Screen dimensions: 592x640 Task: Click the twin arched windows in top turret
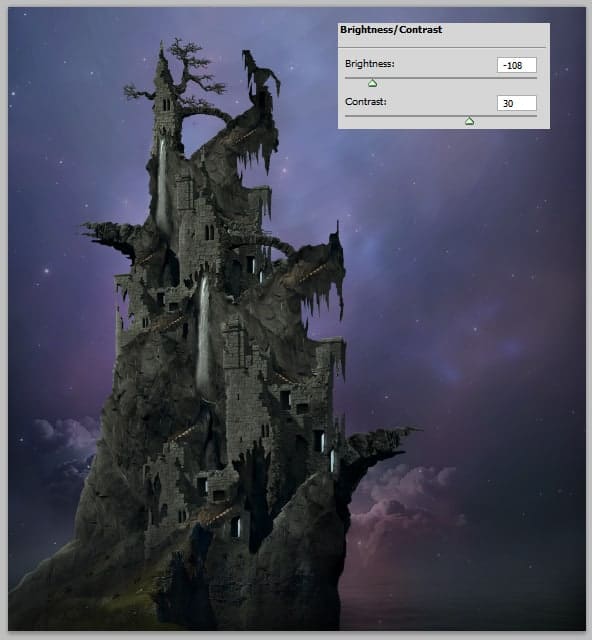(167, 105)
